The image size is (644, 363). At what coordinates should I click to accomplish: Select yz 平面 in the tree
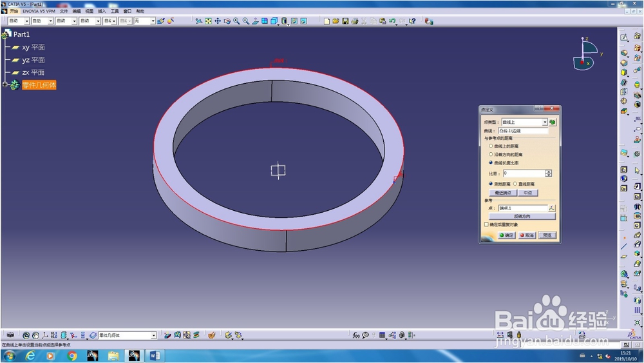click(x=33, y=60)
